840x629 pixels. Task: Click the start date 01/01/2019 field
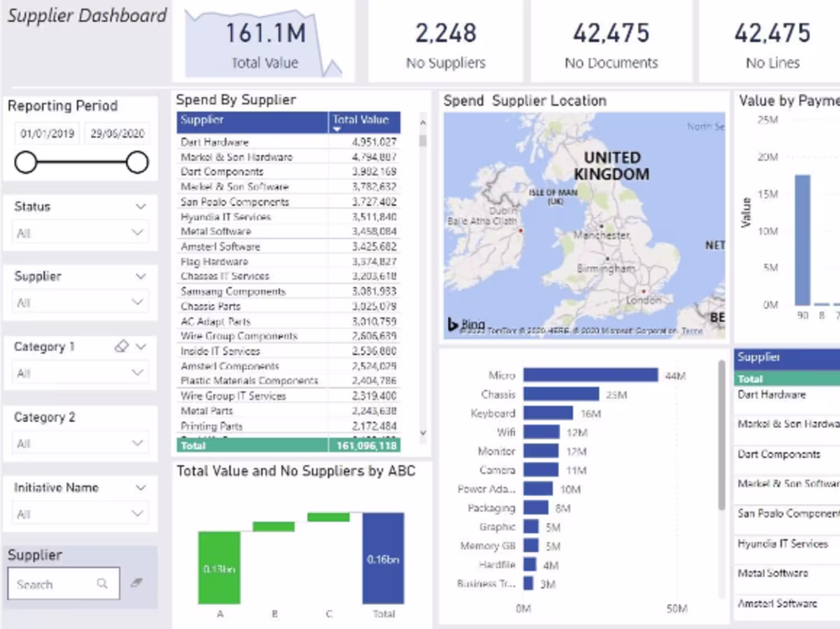(48, 134)
